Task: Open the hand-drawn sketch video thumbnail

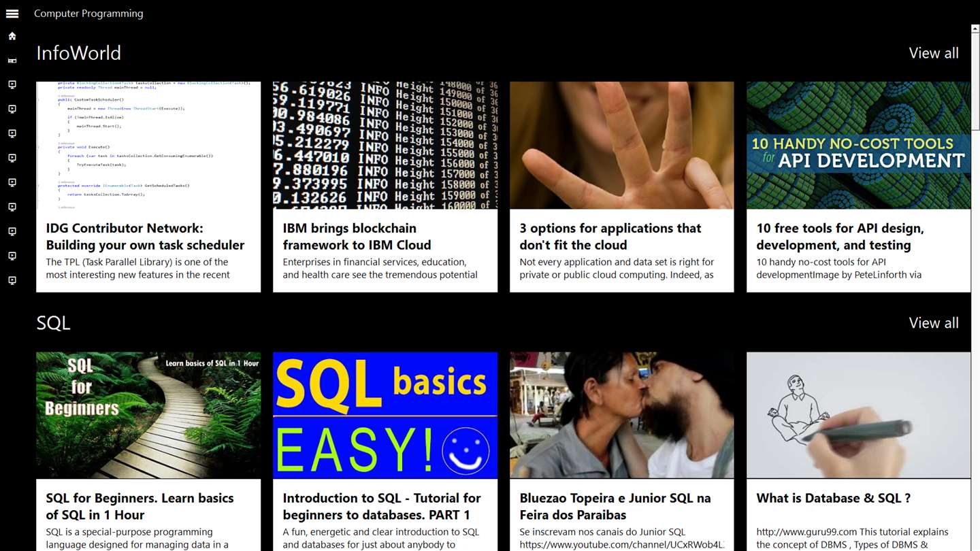Action: tap(859, 415)
